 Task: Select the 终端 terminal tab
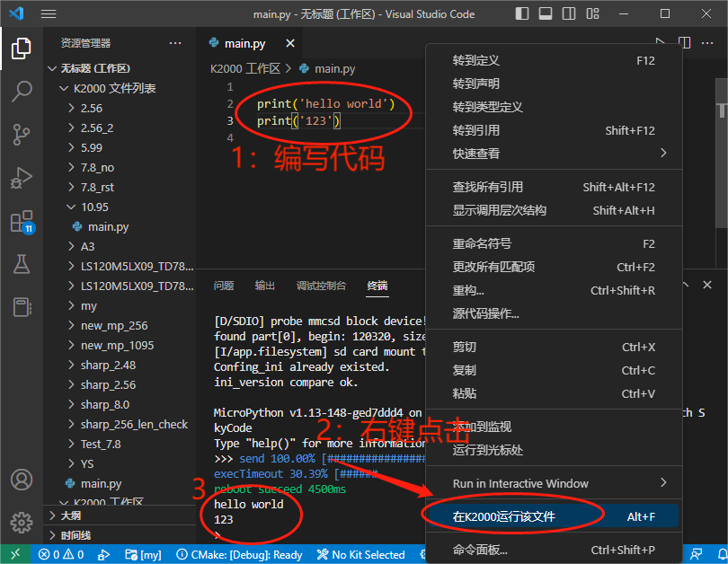tap(377, 286)
